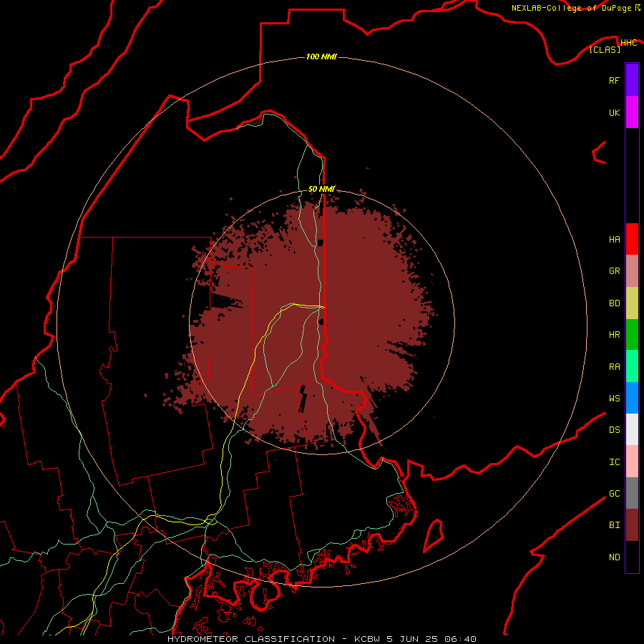Image resolution: width=644 pixels, height=644 pixels.
Task: Click the GC gray legend swatch
Action: [x=632, y=493]
